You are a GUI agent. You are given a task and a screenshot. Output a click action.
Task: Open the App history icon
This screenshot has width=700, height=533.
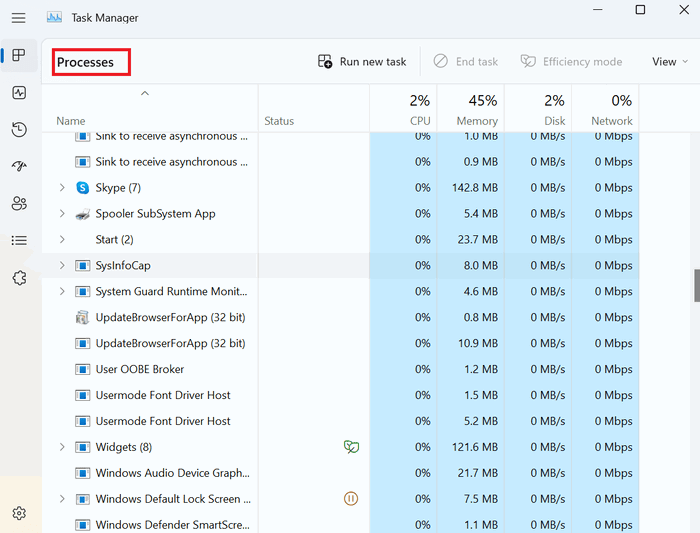[19, 129]
